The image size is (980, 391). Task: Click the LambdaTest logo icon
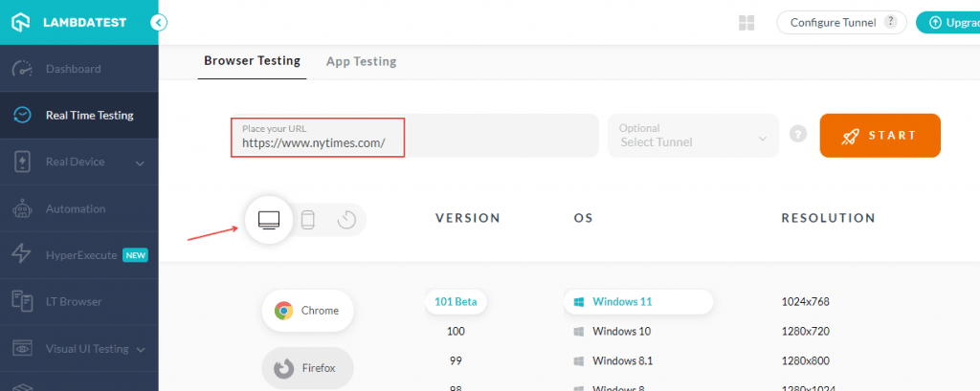coord(21,22)
